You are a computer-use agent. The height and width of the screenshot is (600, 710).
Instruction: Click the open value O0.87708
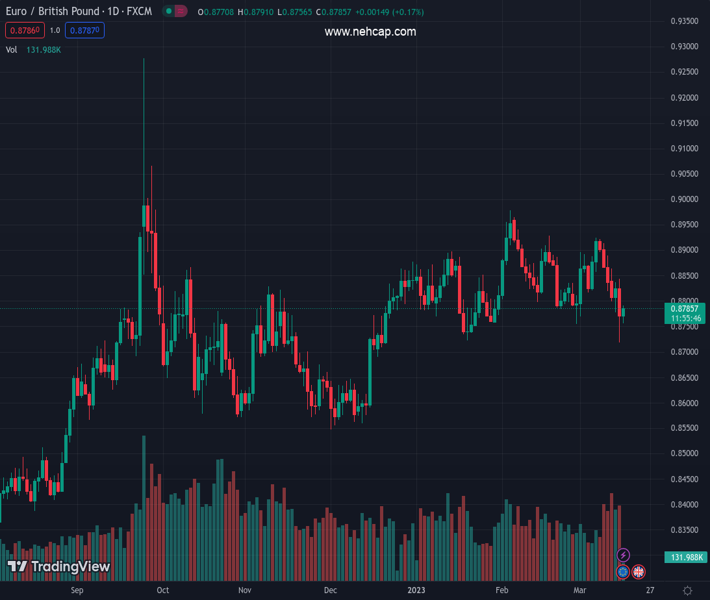click(216, 12)
